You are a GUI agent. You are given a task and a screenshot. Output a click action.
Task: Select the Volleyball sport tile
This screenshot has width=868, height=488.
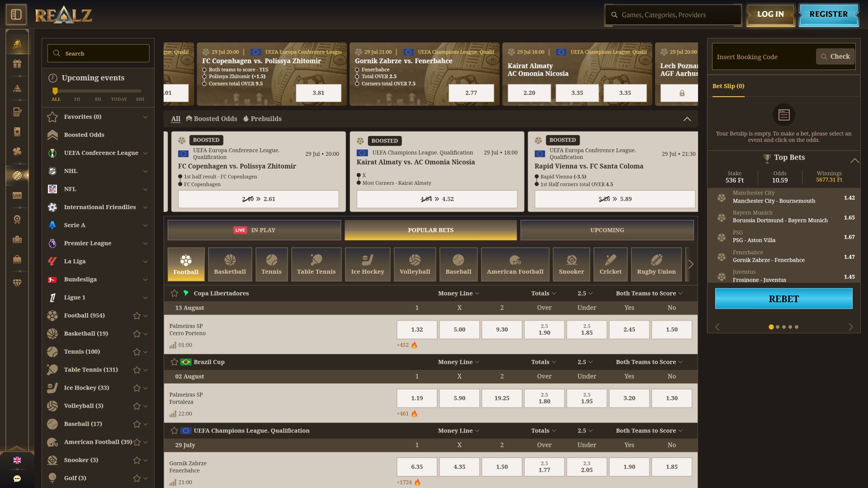click(x=415, y=264)
